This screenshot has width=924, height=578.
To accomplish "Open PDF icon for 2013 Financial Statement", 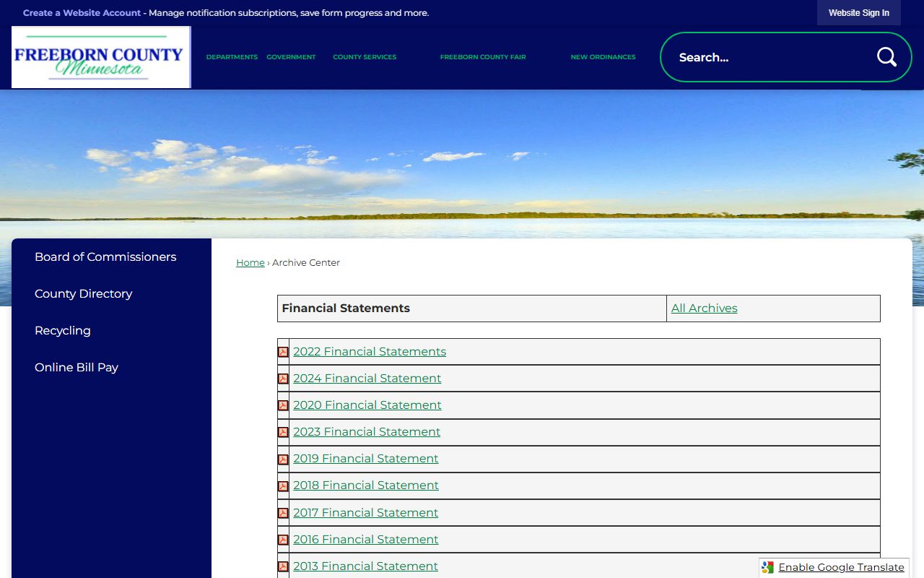I will pos(283,566).
